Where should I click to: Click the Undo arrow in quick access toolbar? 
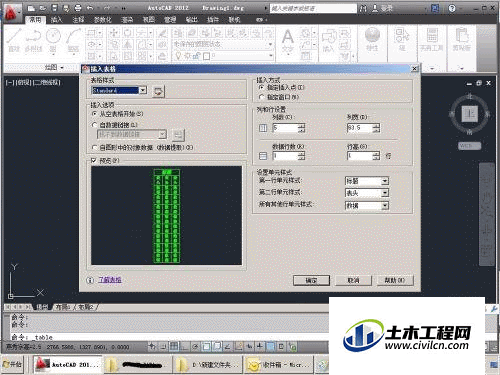click(90, 8)
